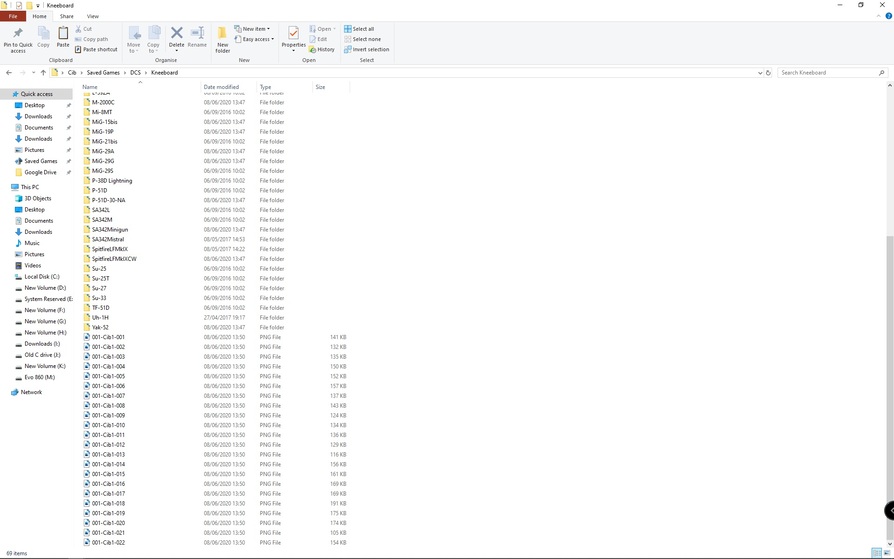The image size is (894, 559).
Task: Select the M-2000C folder
Action: tap(103, 102)
